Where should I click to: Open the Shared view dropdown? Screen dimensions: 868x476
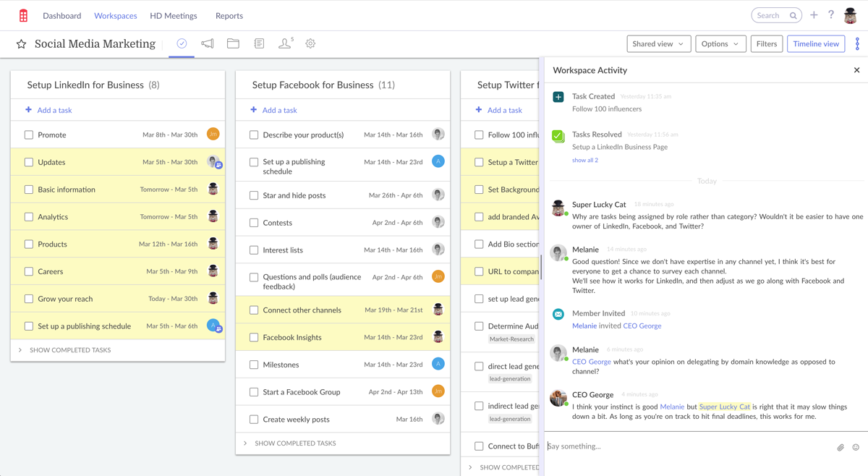tap(658, 43)
